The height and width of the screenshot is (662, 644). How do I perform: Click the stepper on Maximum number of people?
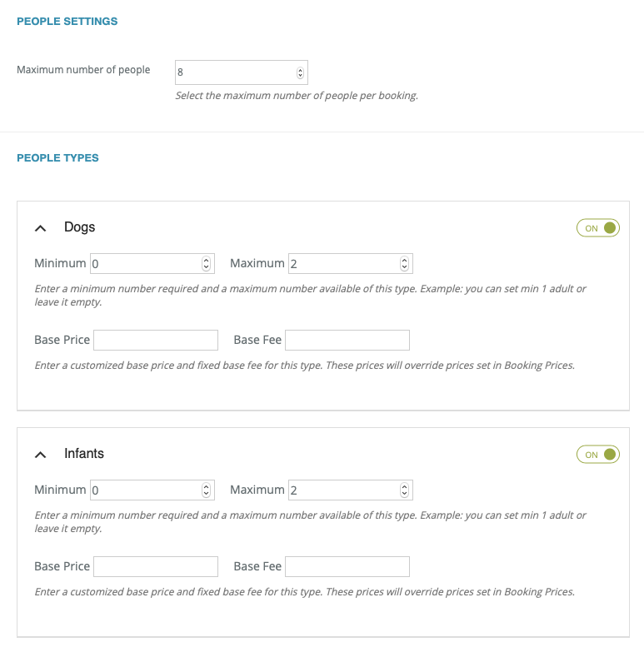301,72
